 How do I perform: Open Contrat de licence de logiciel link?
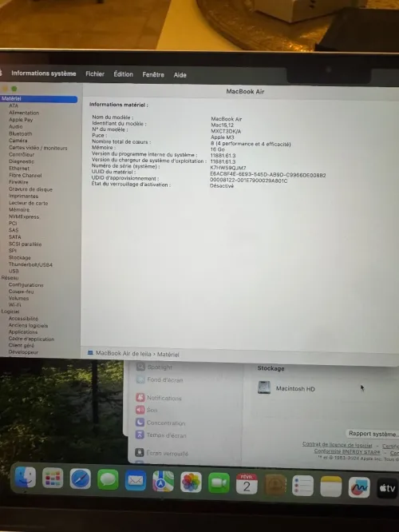pos(337,445)
